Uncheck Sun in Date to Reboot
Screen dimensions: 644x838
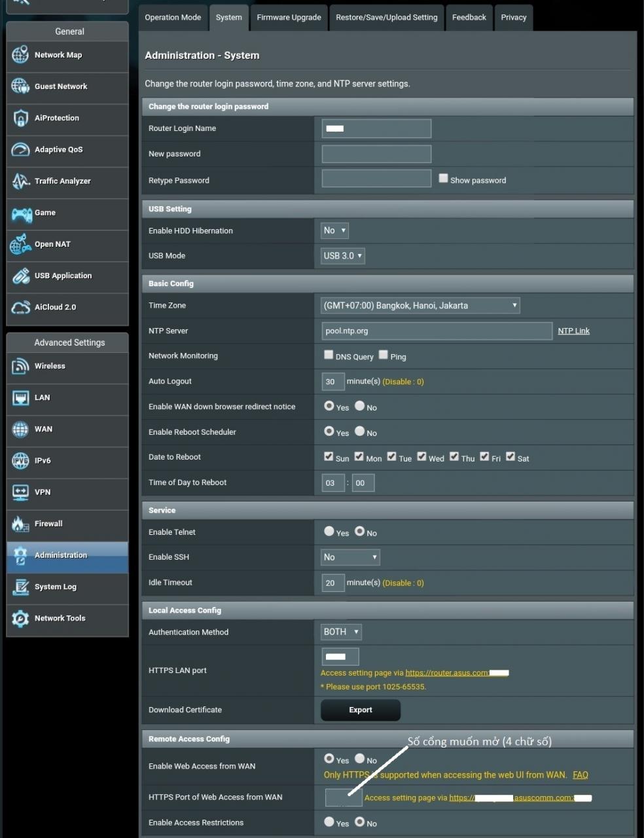(x=329, y=456)
